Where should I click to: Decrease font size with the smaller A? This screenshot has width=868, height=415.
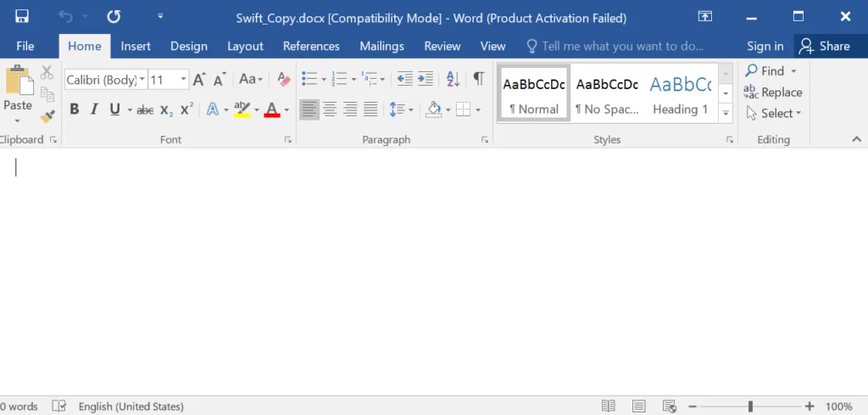point(220,79)
